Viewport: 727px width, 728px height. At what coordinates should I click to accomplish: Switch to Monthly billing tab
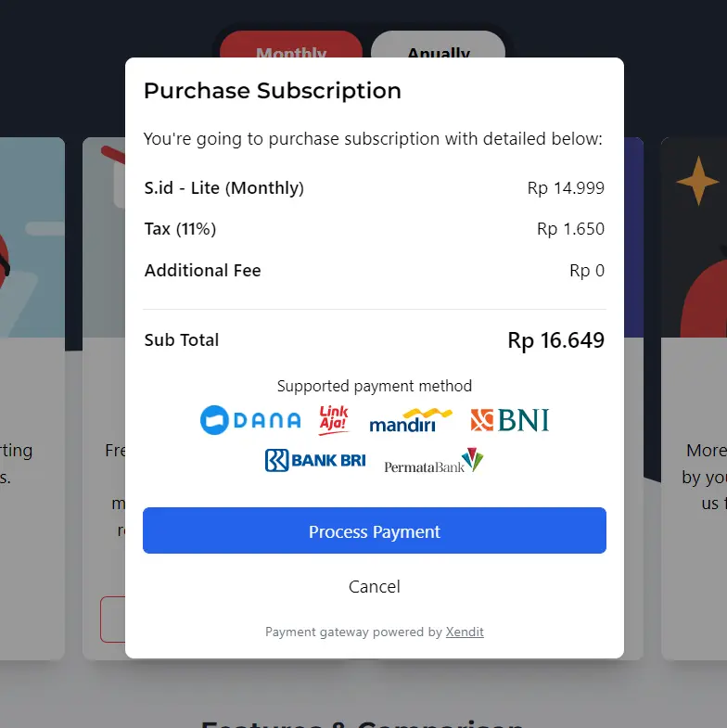coord(291,48)
